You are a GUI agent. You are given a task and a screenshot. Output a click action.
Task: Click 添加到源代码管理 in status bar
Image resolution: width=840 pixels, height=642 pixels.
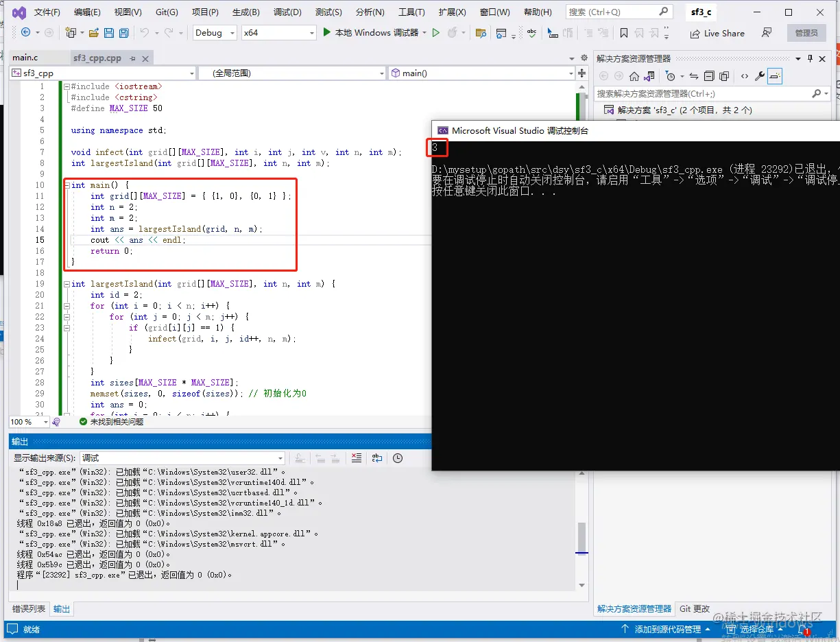[666, 629]
